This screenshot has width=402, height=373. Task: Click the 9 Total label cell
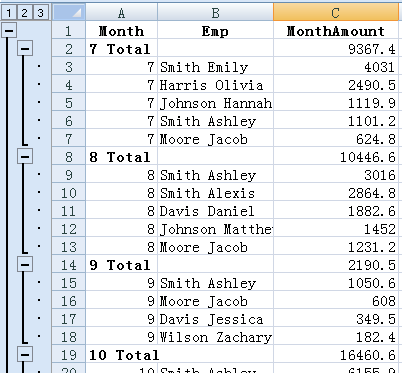click(122, 265)
